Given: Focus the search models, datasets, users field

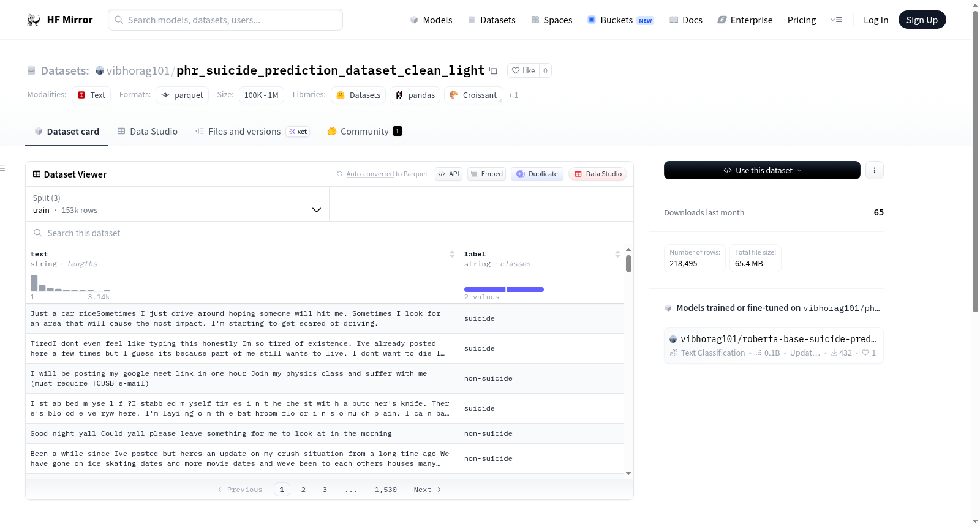Looking at the screenshot, I should pyautogui.click(x=225, y=20).
